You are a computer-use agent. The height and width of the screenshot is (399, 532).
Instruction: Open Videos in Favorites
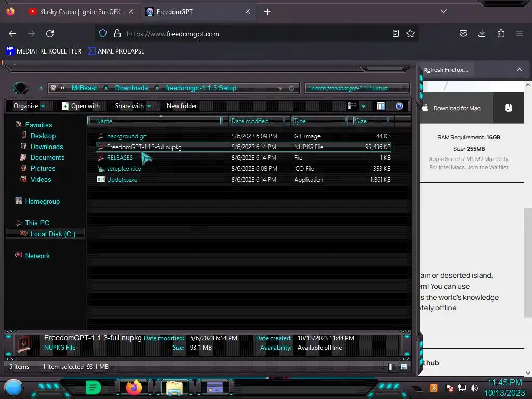[41, 179]
